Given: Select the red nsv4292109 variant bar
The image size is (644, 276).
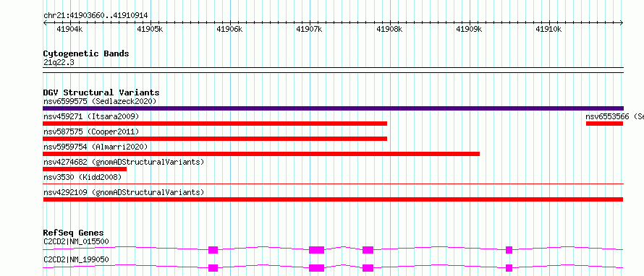Looking at the screenshot, I should point(333,199).
